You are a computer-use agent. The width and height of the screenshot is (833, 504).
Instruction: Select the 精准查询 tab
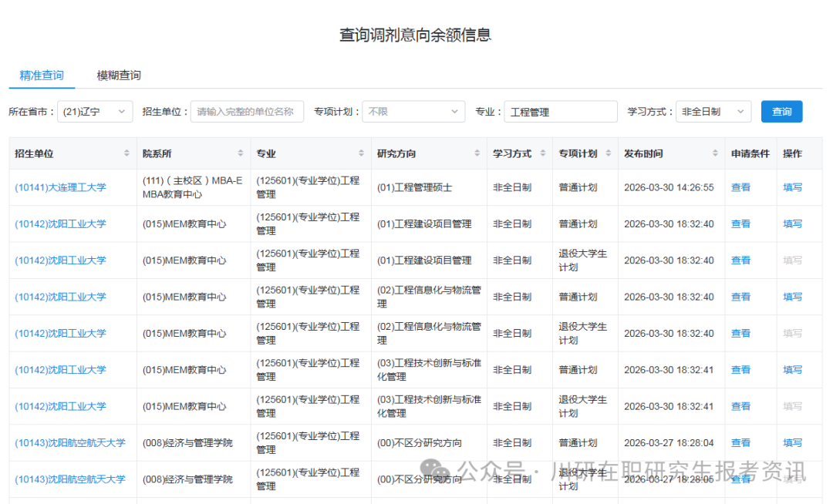[x=41, y=76]
